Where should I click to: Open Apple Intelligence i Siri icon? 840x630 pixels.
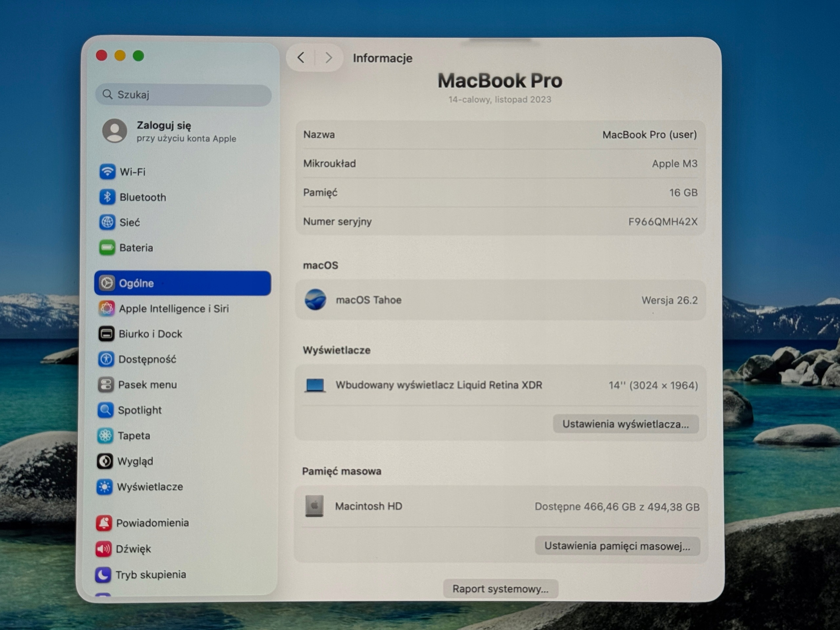pos(106,308)
